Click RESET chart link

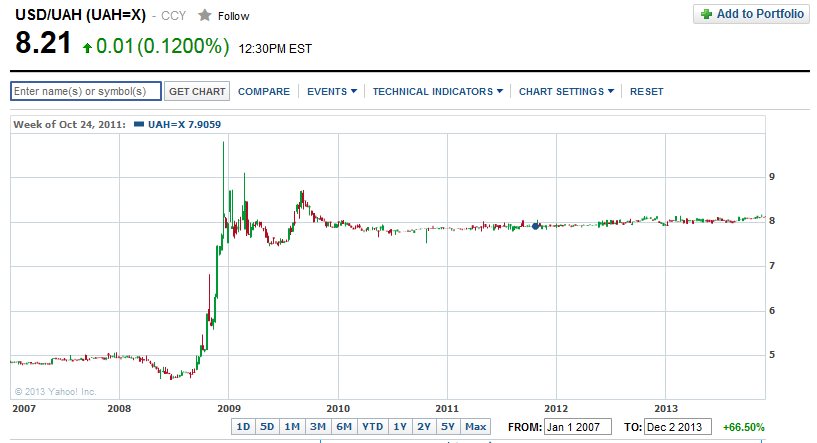coord(647,91)
